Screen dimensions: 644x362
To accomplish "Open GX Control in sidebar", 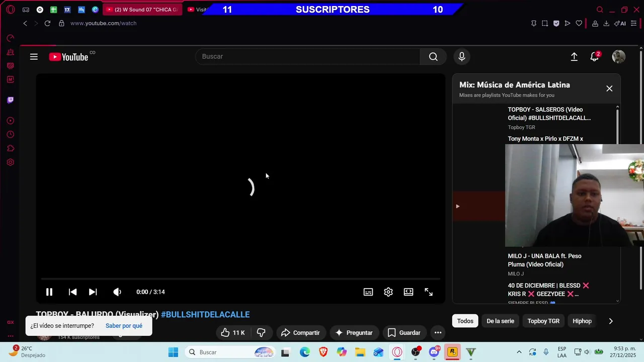I will (10, 38).
